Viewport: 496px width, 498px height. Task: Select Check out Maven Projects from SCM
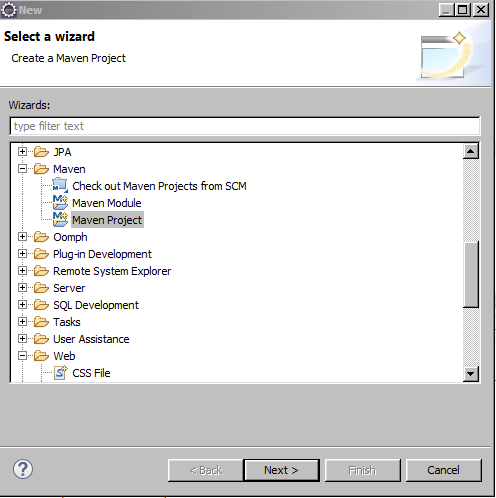[x=159, y=186]
